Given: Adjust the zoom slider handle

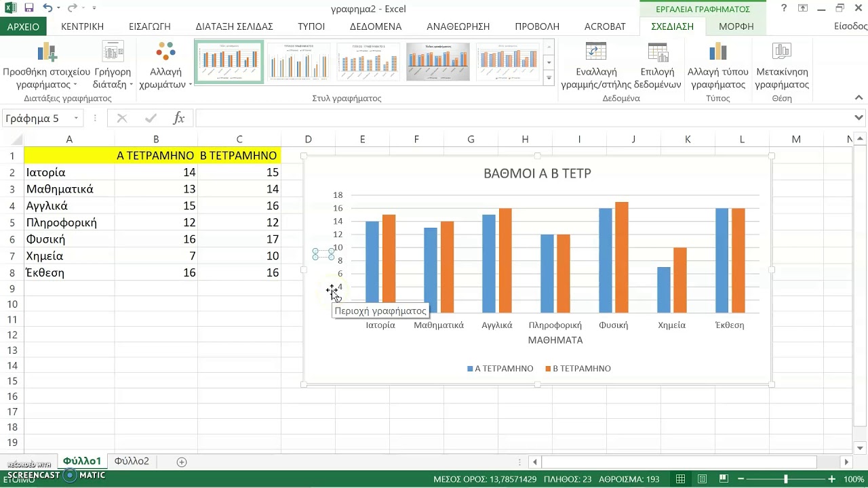Looking at the screenshot, I should (x=786, y=479).
